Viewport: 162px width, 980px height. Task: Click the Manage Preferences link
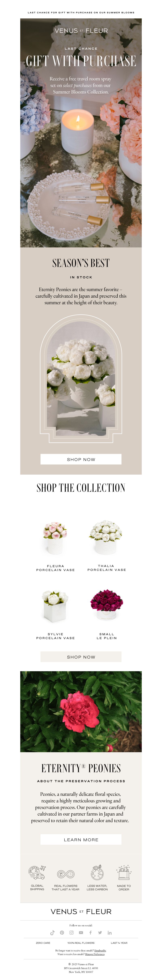coord(95,954)
